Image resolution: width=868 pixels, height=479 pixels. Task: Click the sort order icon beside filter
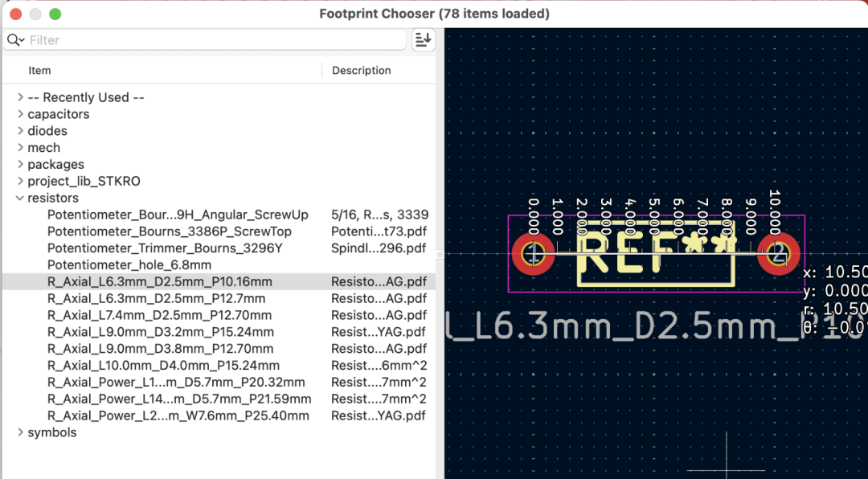coord(423,39)
